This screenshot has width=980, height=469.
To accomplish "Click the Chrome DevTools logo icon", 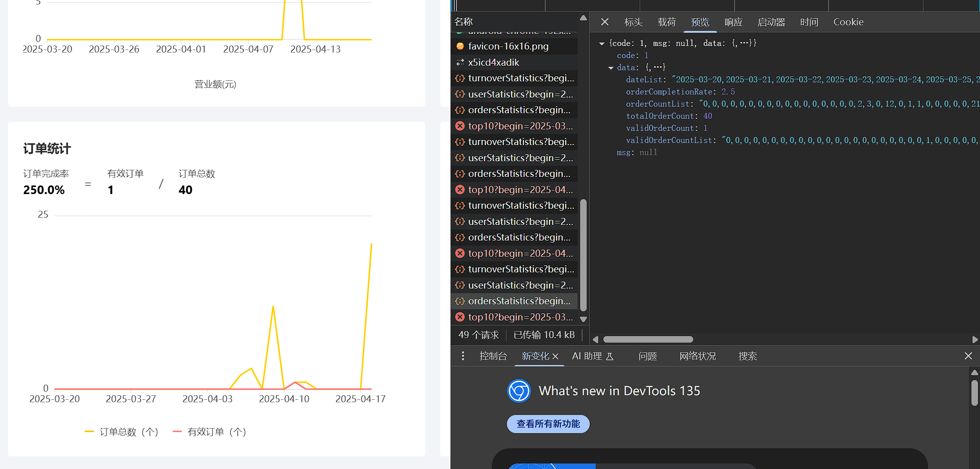I will pos(519,391).
